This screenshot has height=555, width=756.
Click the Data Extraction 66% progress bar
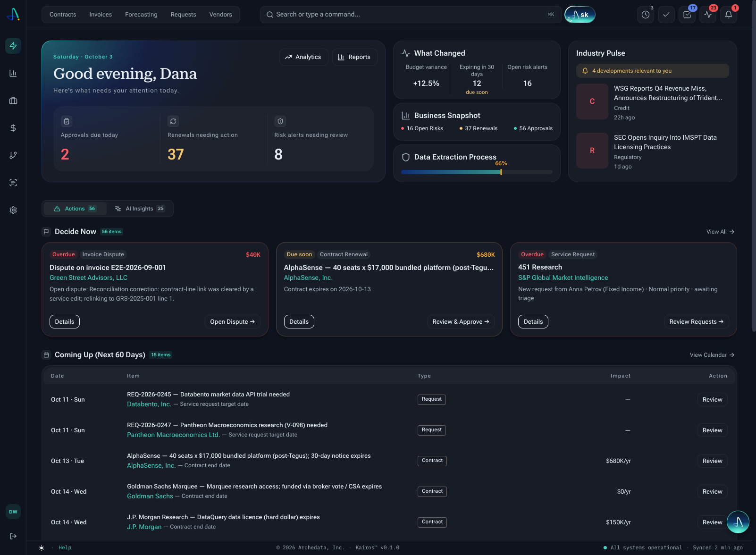click(477, 172)
